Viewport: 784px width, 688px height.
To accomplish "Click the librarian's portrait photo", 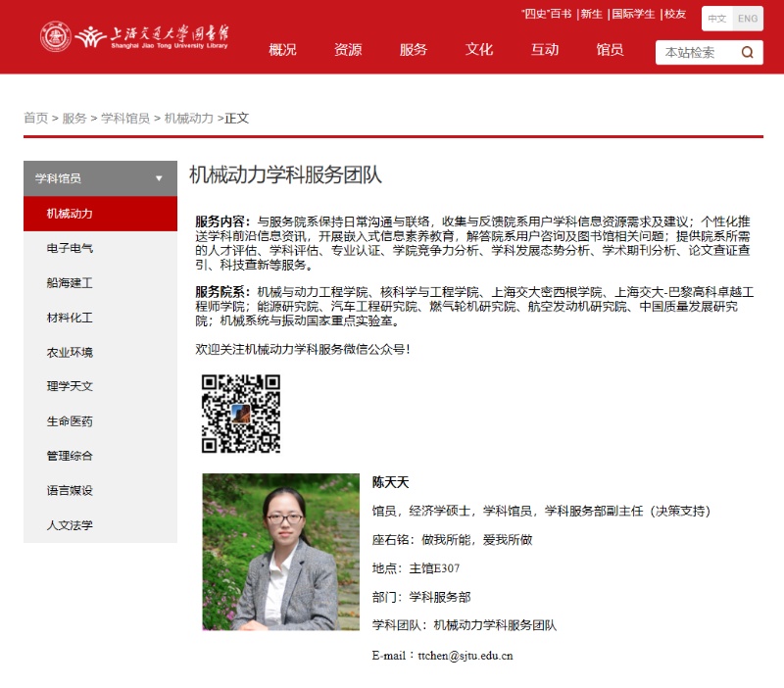I will (x=281, y=552).
